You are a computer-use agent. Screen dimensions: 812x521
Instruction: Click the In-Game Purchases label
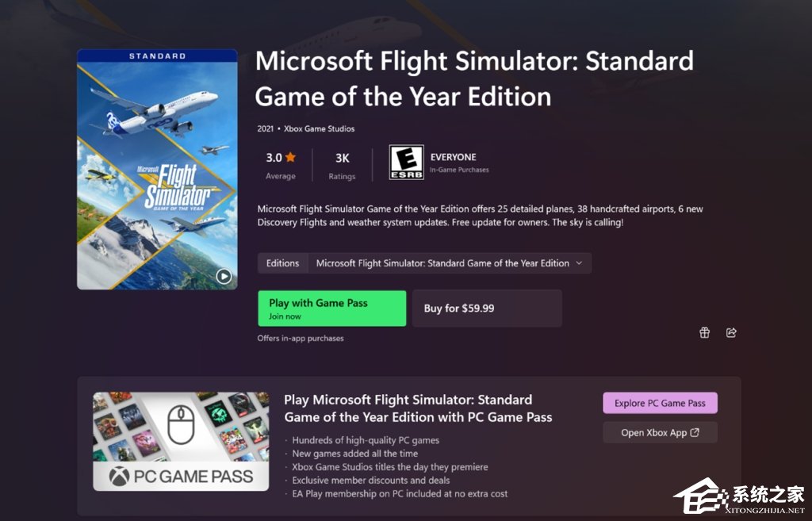(x=459, y=170)
